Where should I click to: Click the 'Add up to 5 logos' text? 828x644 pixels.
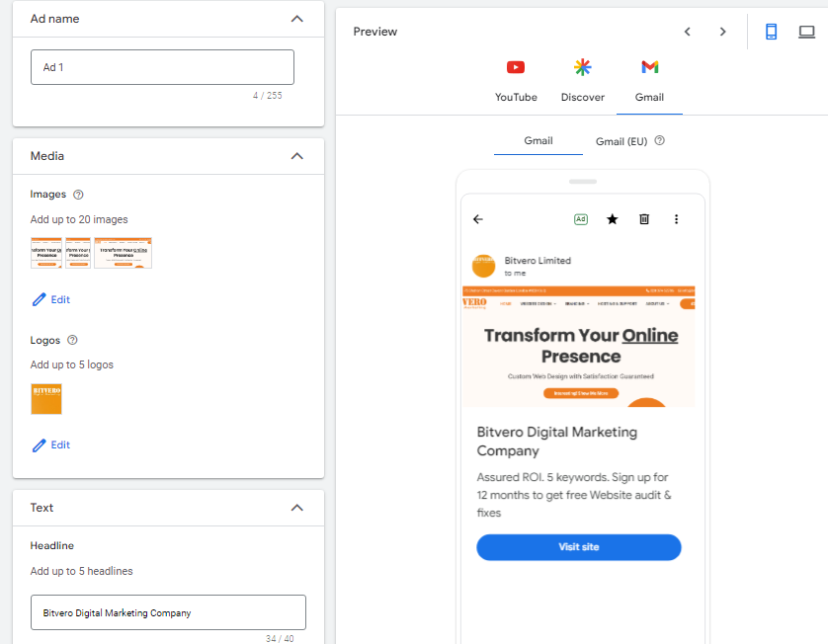coord(71,364)
